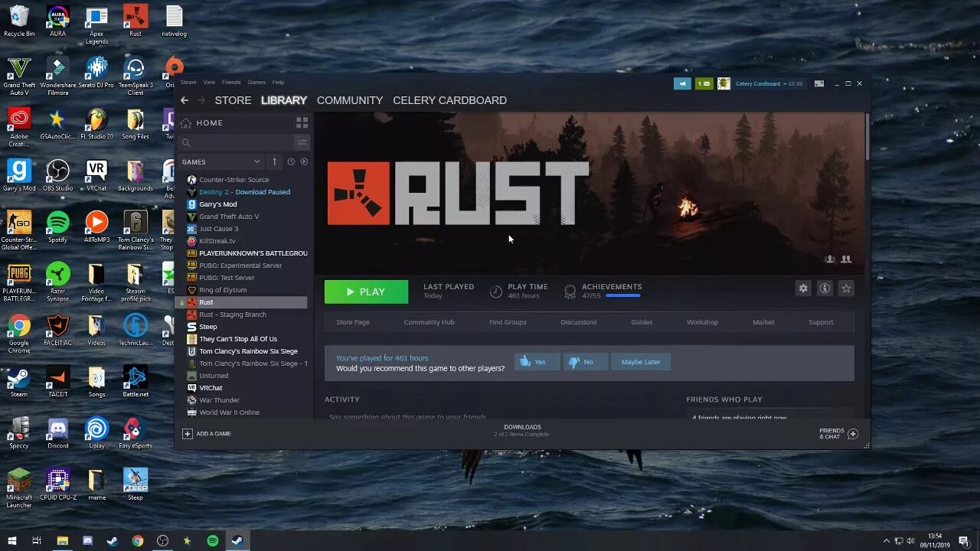Open the Downloads status at the bottom
The image size is (980, 551).
click(x=522, y=431)
